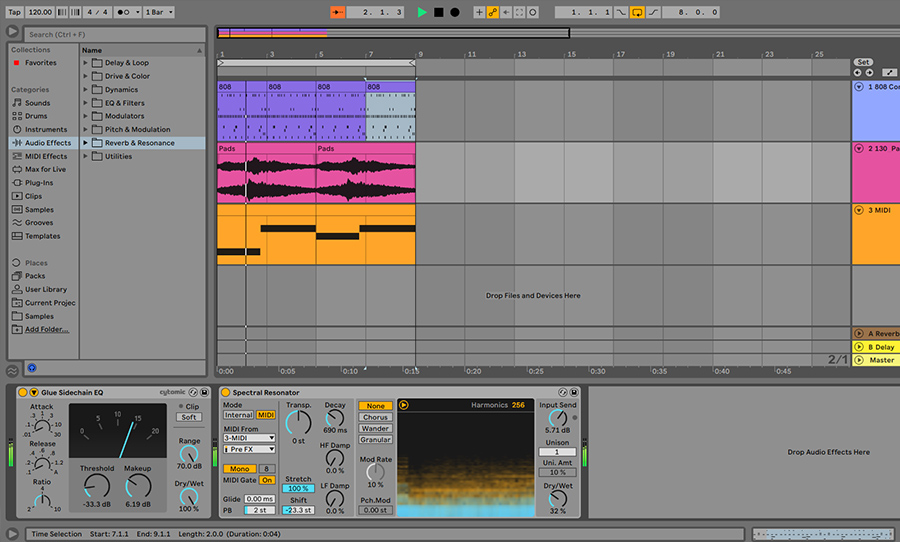Select the Drums category
This screenshot has height=542, width=900.
(36, 116)
